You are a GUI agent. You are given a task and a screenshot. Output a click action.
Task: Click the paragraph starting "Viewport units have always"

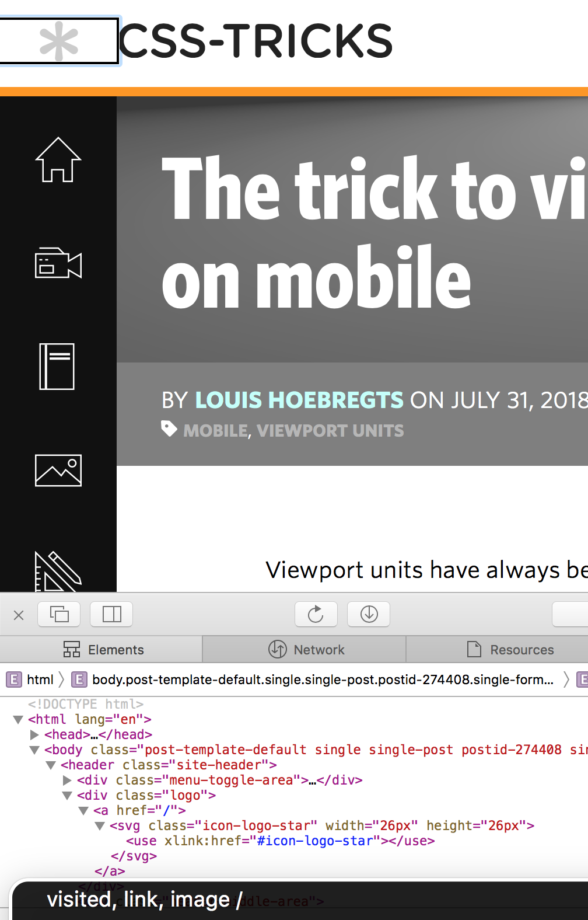426,570
